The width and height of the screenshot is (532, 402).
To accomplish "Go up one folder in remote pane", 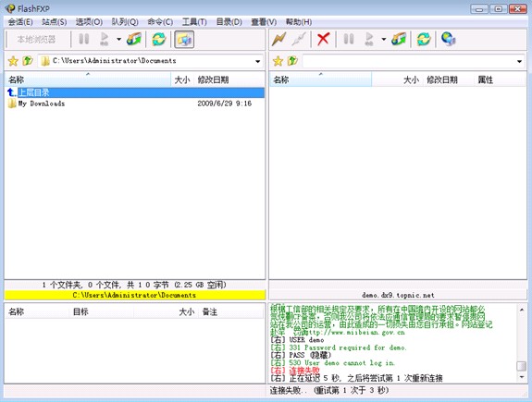I will tap(292, 61).
